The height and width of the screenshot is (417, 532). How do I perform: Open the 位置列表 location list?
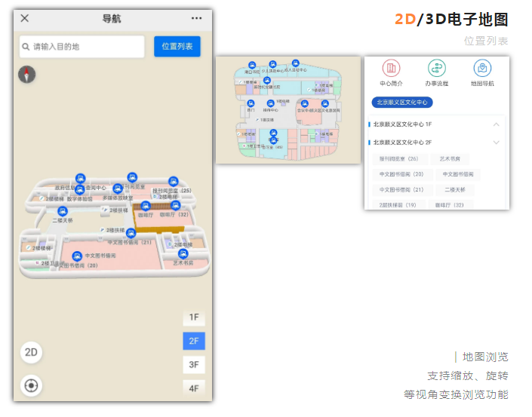tap(177, 47)
